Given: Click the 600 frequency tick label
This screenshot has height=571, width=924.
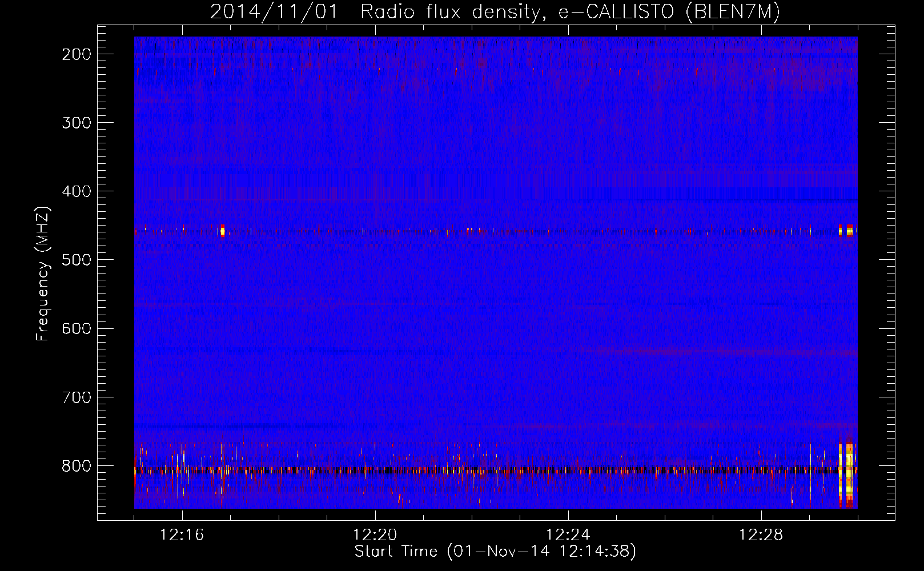Looking at the screenshot, I should click(x=77, y=328).
